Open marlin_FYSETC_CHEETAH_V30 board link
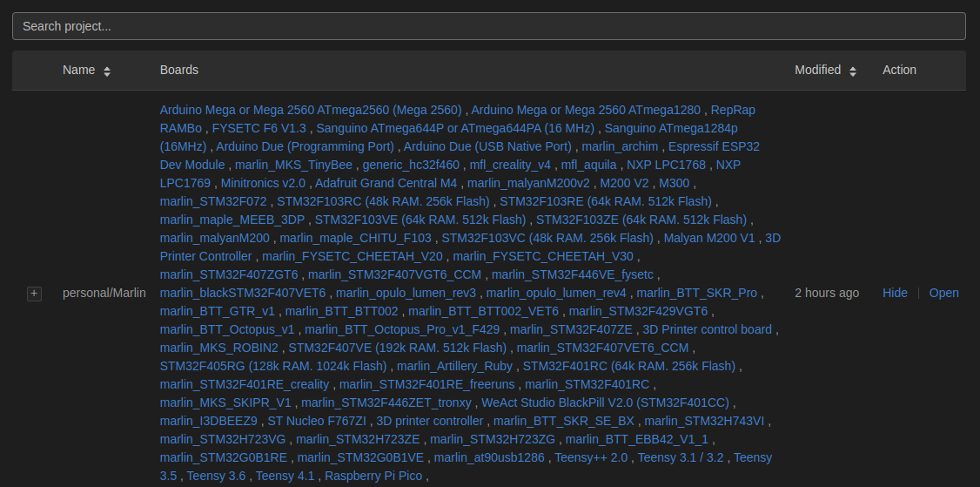 543,257
